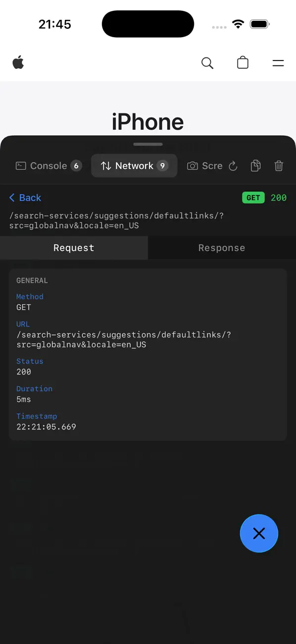Screen dimensions: 296x644
Task: Refresh requests using the reload icon
Action: point(233,166)
